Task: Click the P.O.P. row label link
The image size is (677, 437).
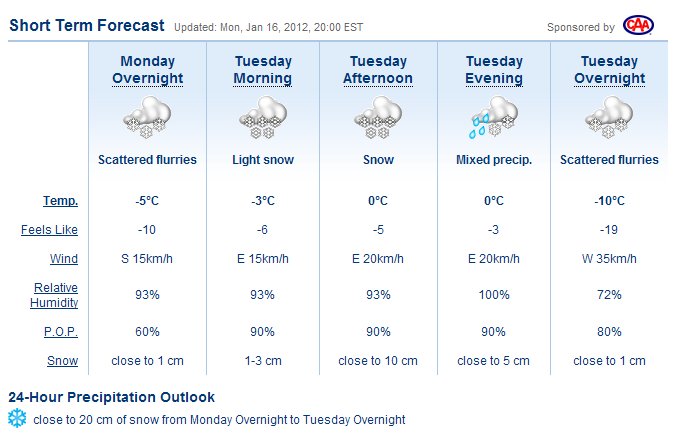Action: click(x=60, y=331)
